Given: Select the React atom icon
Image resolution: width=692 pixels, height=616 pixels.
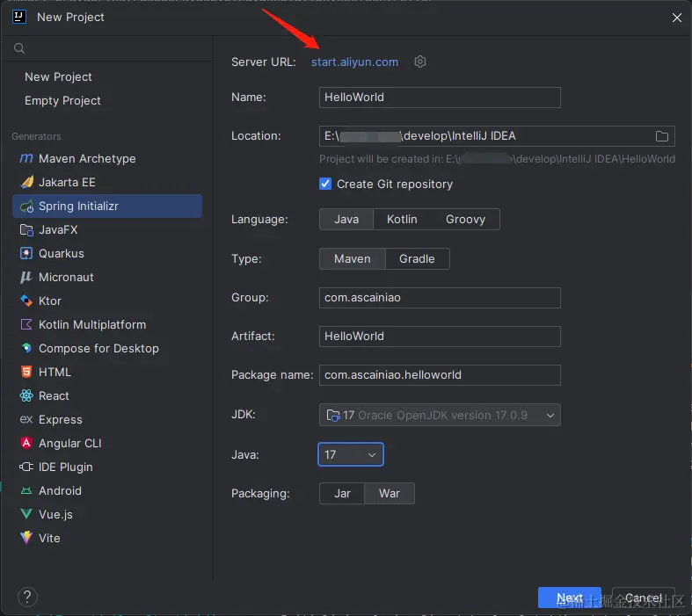Looking at the screenshot, I should 26,395.
